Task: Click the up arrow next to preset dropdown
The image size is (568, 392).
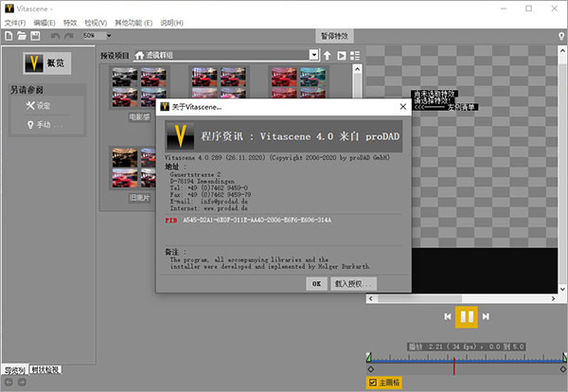Action: click(328, 56)
